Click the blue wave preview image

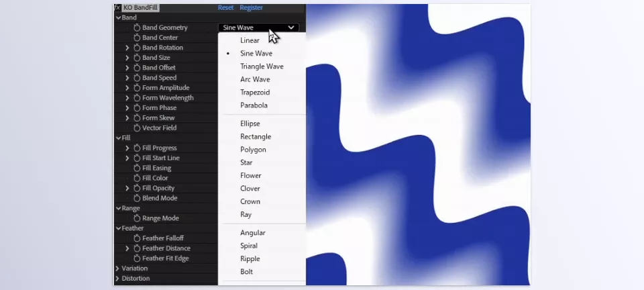(418, 144)
